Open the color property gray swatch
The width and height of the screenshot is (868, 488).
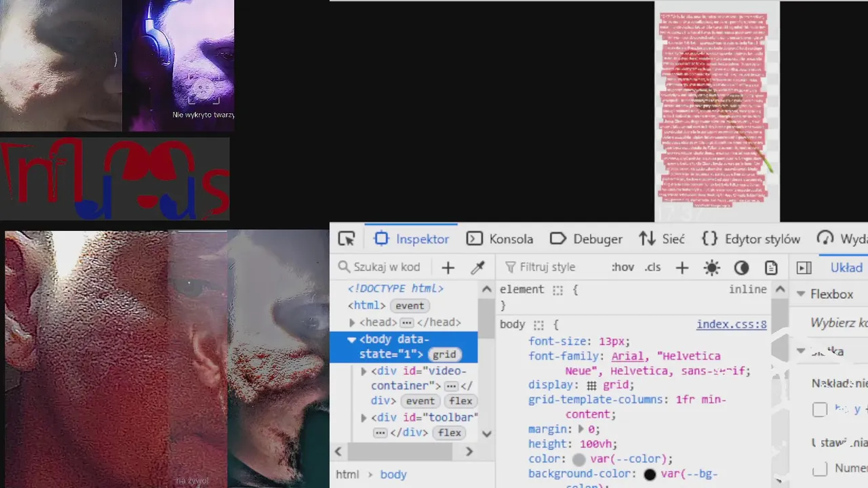[x=578, y=459]
